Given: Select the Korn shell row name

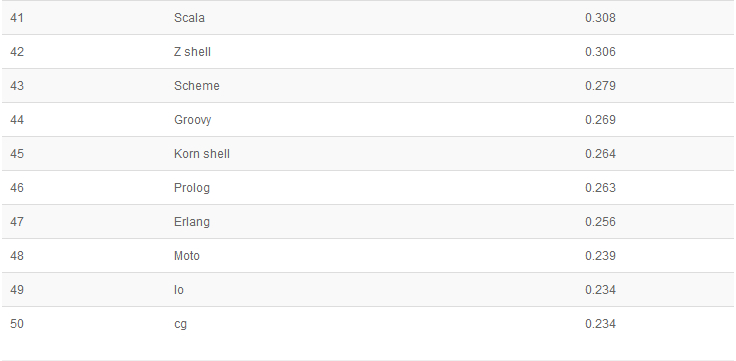Looking at the screenshot, I should [202, 154].
